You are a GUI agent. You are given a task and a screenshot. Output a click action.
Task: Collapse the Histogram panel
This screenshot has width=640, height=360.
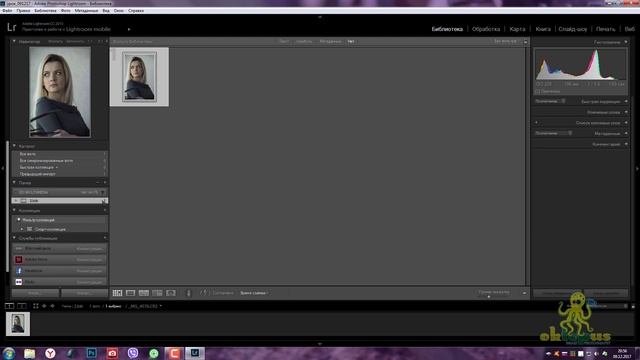point(626,42)
